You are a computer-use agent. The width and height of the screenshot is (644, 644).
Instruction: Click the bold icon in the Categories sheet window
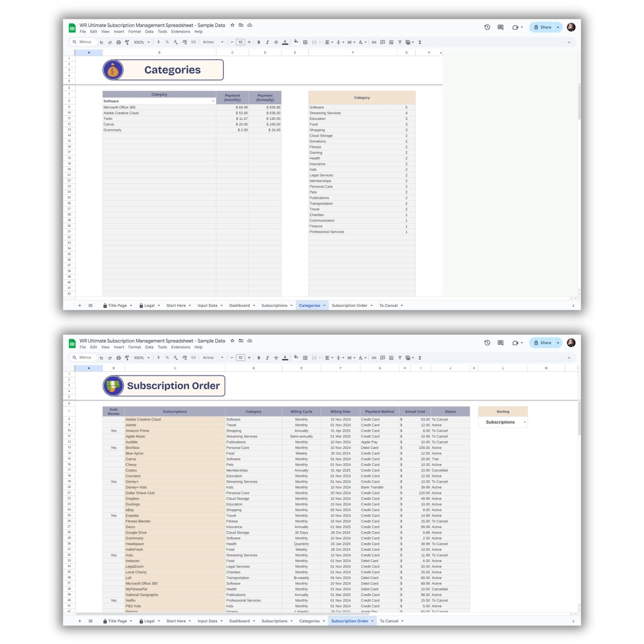tap(259, 42)
